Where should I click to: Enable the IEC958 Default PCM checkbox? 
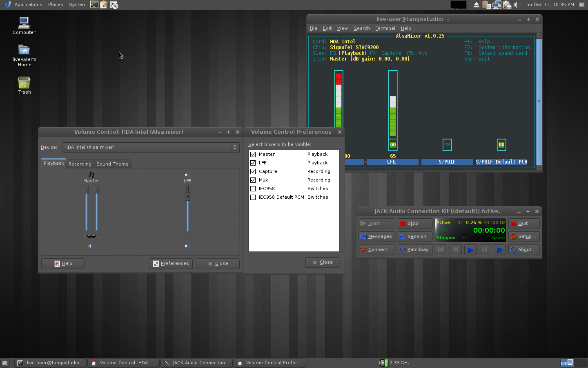(x=253, y=197)
